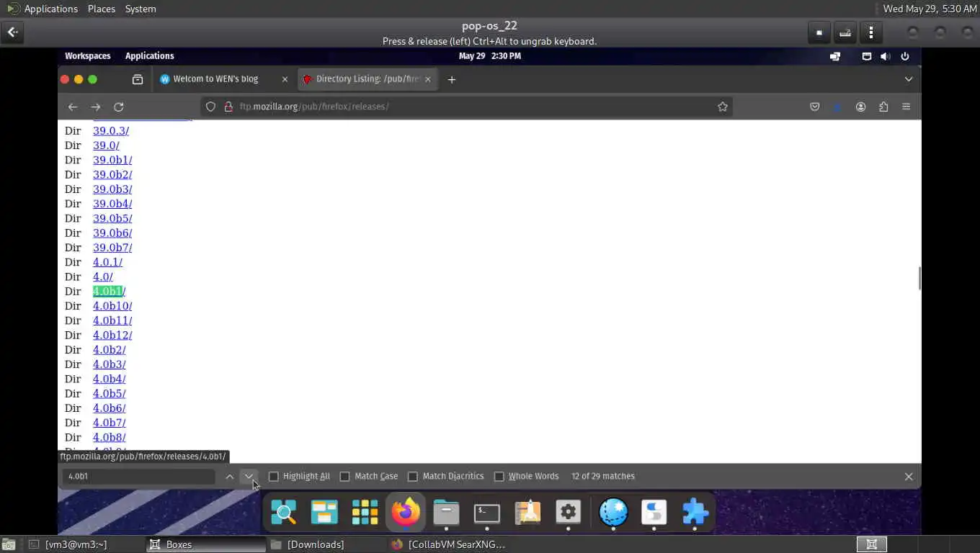Screen dimensions: 980x553
Task: Expand the list all tabs chevron
Action: point(909,79)
